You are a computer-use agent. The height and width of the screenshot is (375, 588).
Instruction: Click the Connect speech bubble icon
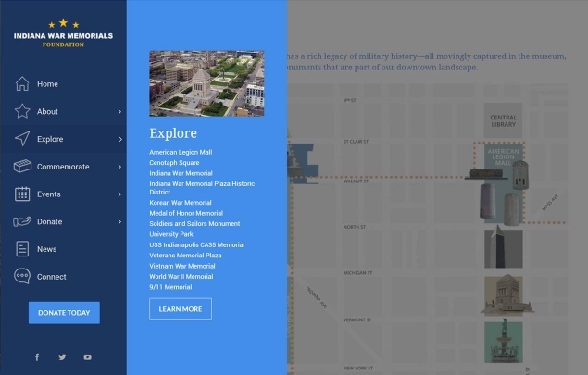coord(22,276)
